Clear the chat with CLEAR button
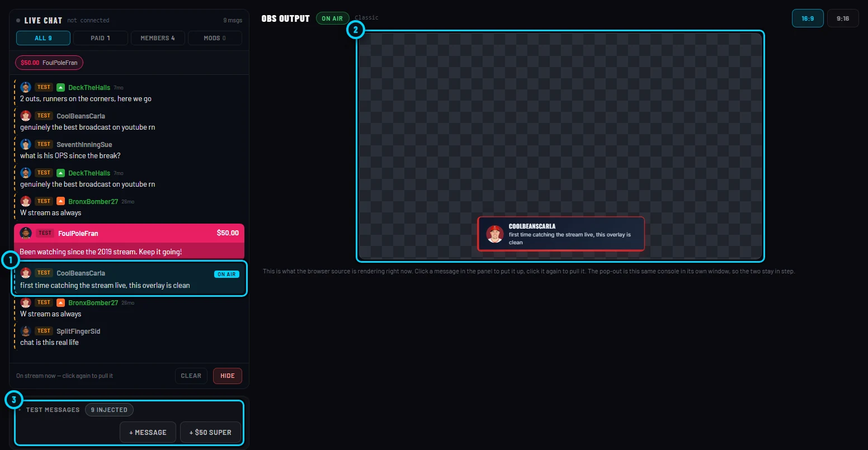Viewport: 868px width, 450px height. 191,376
